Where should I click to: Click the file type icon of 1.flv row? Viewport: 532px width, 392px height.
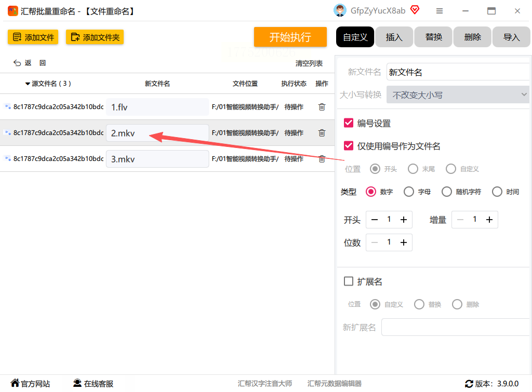[x=7, y=107]
